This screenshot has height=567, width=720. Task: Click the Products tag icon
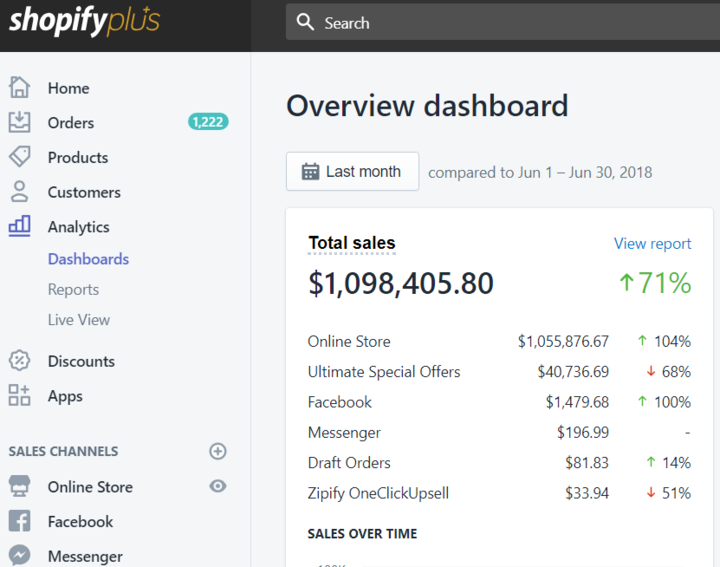(19, 157)
